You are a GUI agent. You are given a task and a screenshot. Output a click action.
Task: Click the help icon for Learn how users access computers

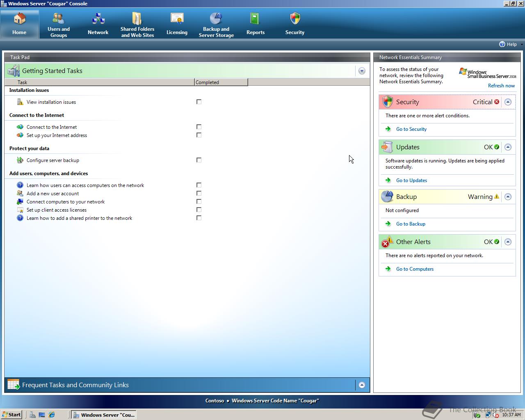(20, 185)
